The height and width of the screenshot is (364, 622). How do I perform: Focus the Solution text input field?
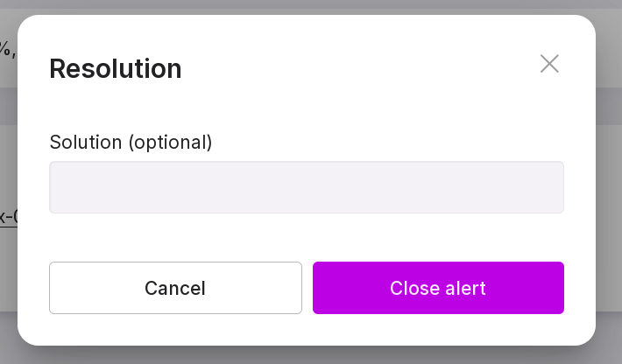(307, 187)
